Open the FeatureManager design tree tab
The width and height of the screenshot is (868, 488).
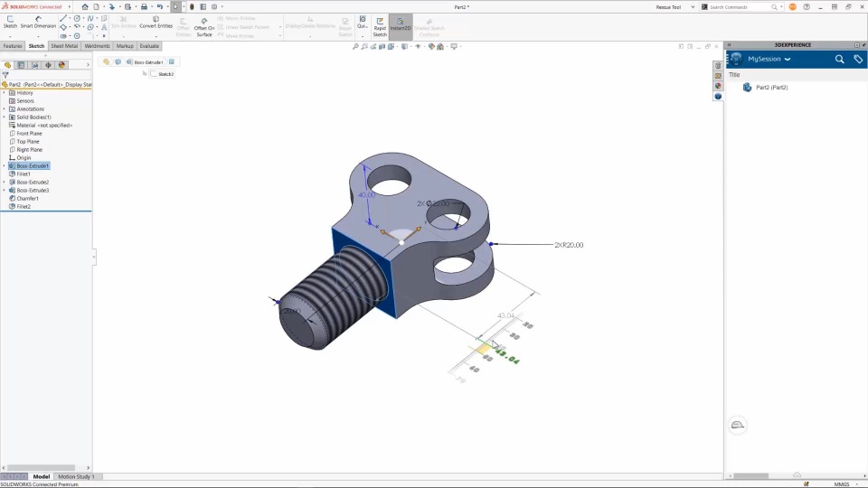(8, 65)
